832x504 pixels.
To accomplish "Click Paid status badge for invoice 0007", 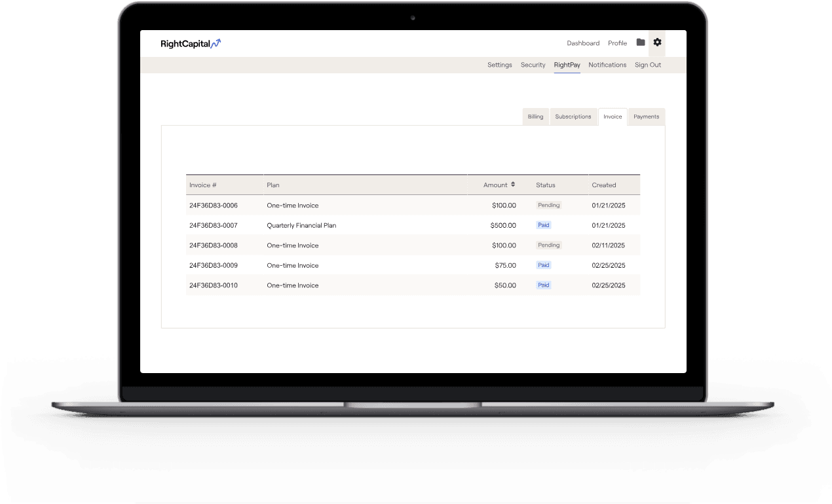I will (544, 225).
